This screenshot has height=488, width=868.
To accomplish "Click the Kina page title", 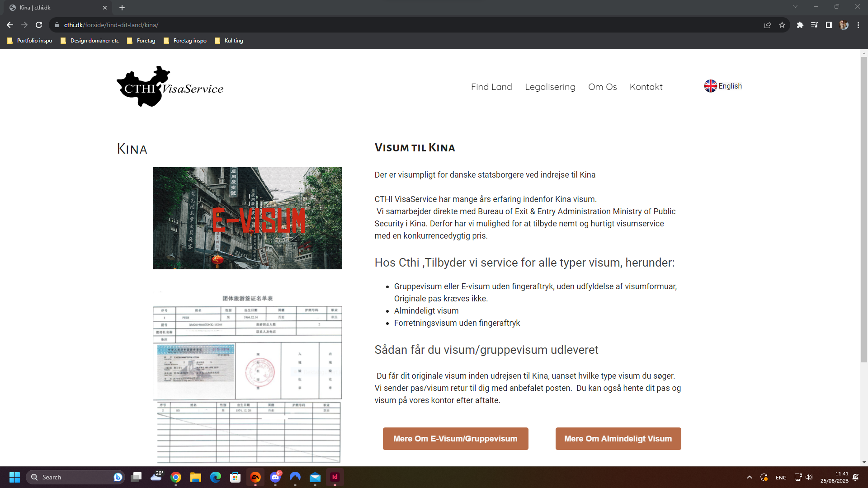I will (132, 149).
